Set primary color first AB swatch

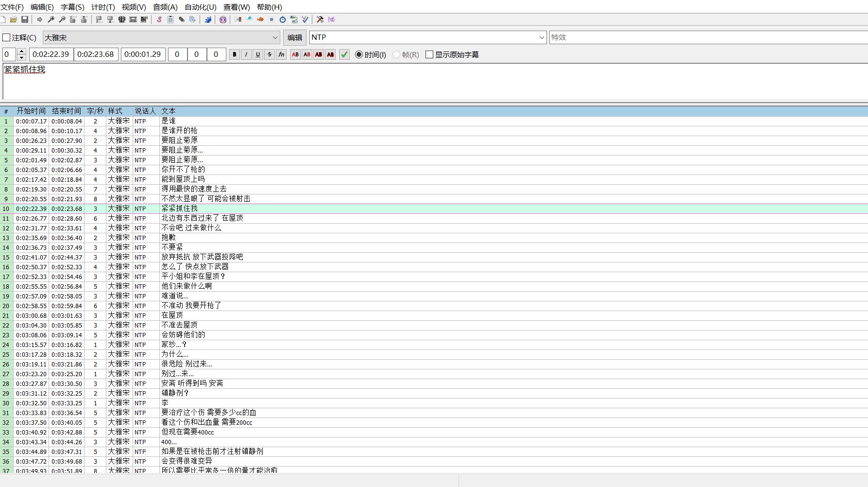coord(295,54)
